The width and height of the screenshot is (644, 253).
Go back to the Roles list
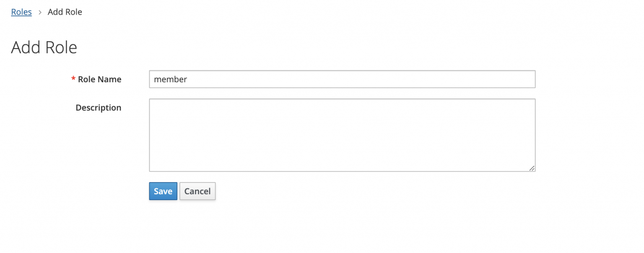(x=21, y=12)
